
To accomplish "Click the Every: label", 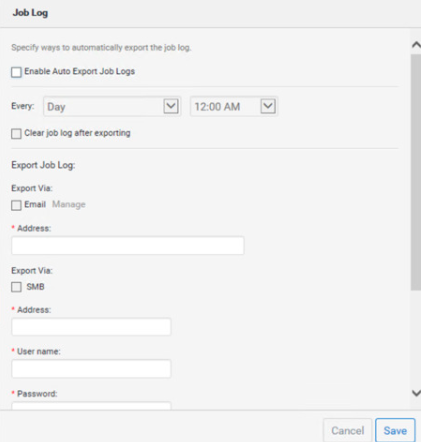I will pyautogui.click(x=23, y=106).
